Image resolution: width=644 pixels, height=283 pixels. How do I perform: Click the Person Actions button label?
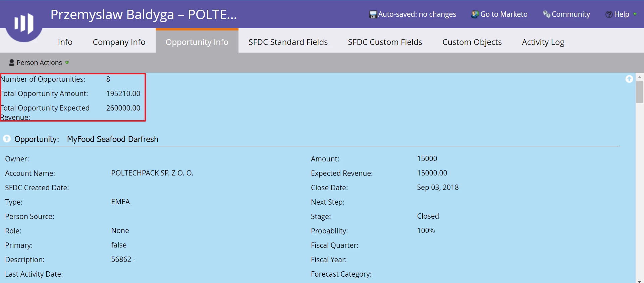pyautogui.click(x=39, y=63)
